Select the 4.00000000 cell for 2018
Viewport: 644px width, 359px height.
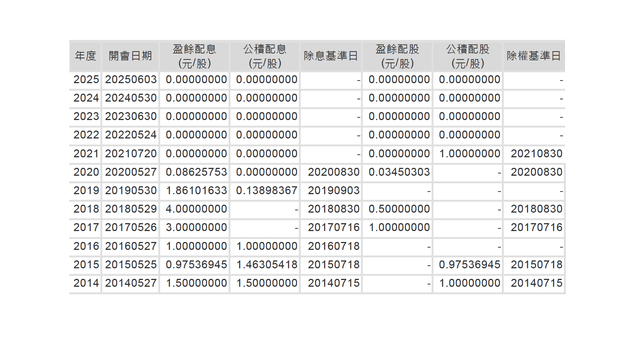[x=196, y=209]
